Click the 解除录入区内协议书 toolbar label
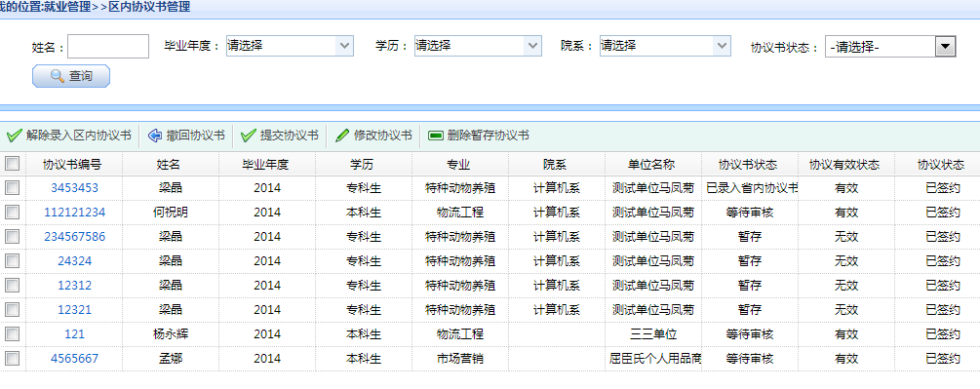 tap(79, 136)
